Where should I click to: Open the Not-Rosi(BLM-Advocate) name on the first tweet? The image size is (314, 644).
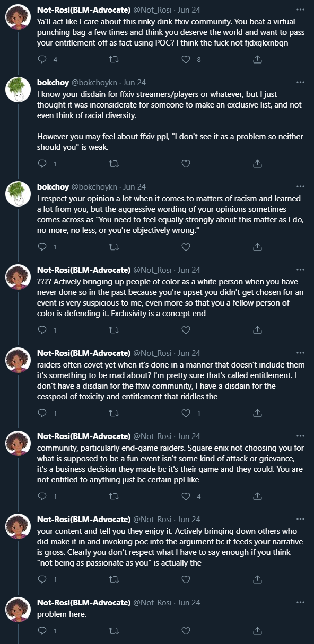point(84,11)
